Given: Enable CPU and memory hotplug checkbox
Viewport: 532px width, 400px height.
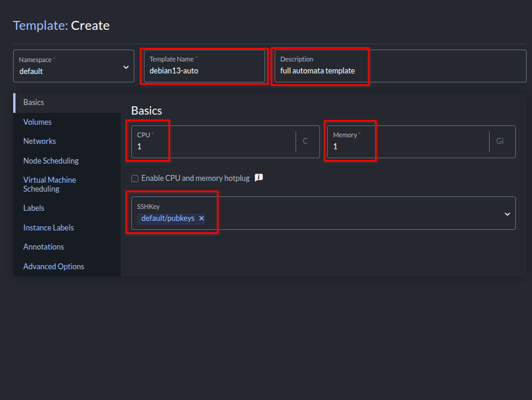Looking at the screenshot, I should (x=135, y=179).
